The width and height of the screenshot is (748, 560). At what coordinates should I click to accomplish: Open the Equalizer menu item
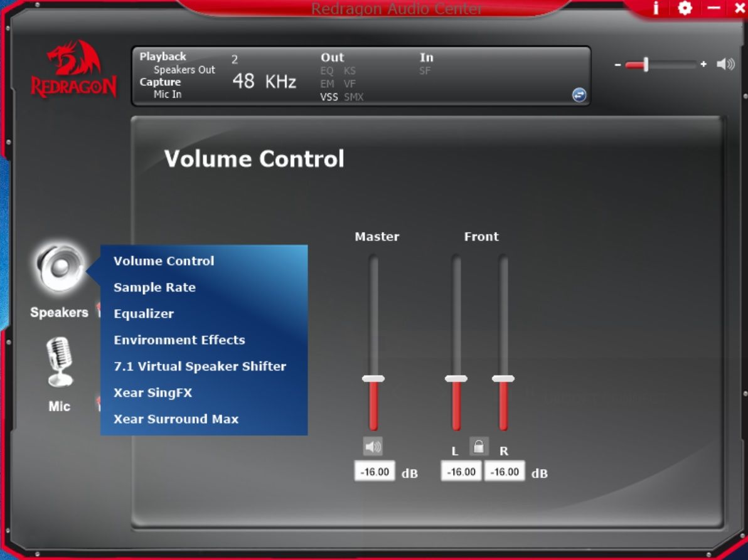(144, 314)
